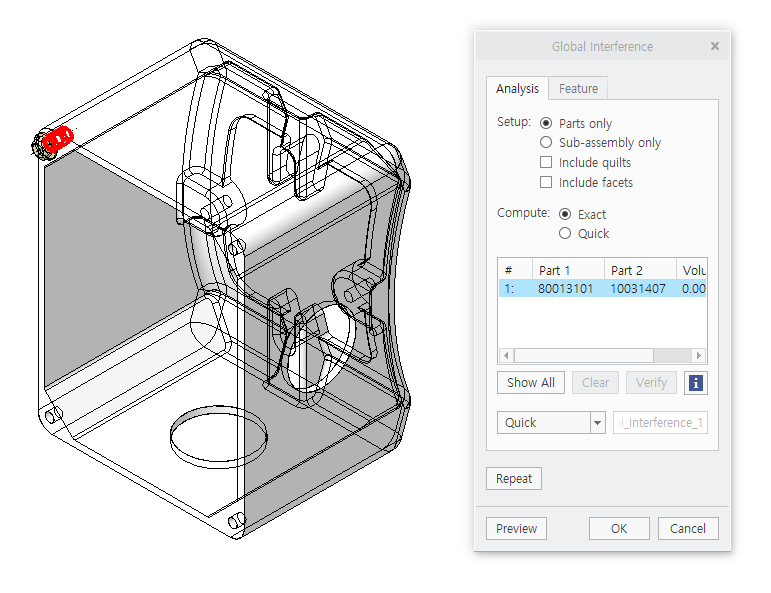
Task: Click the row number 1: cell
Action: coord(516,289)
